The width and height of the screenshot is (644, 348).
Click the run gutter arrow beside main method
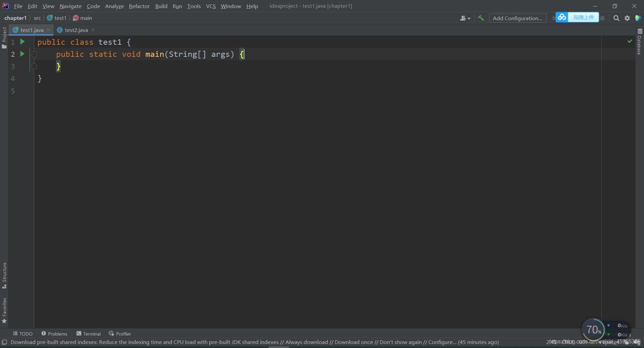tap(22, 54)
